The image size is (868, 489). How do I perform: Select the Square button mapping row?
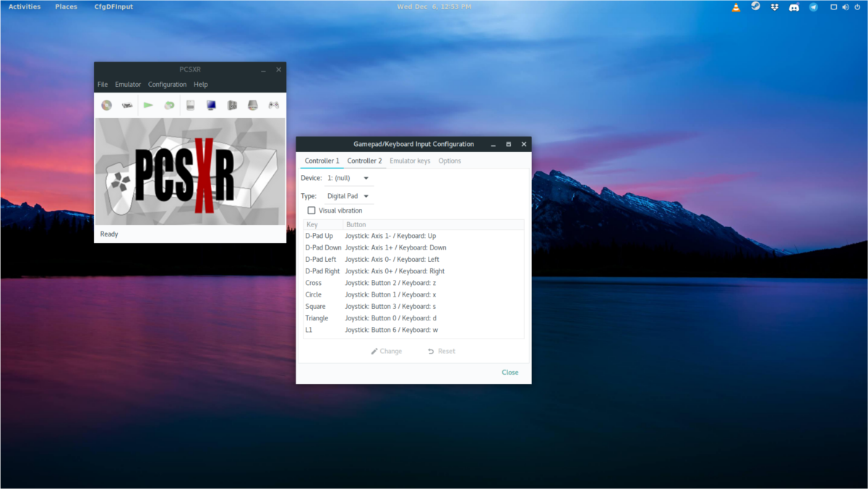[413, 306]
